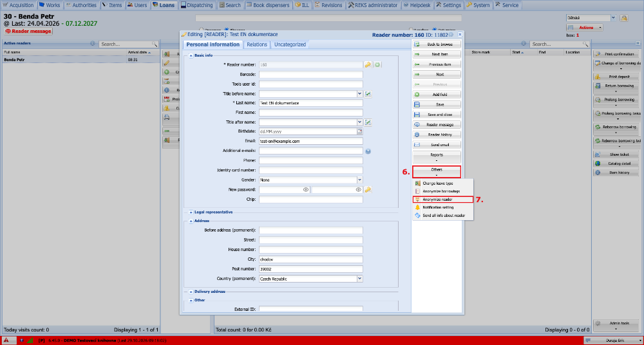This screenshot has width=644, height=345.
Task: Open the Title after name dropdown
Action: [x=360, y=122]
